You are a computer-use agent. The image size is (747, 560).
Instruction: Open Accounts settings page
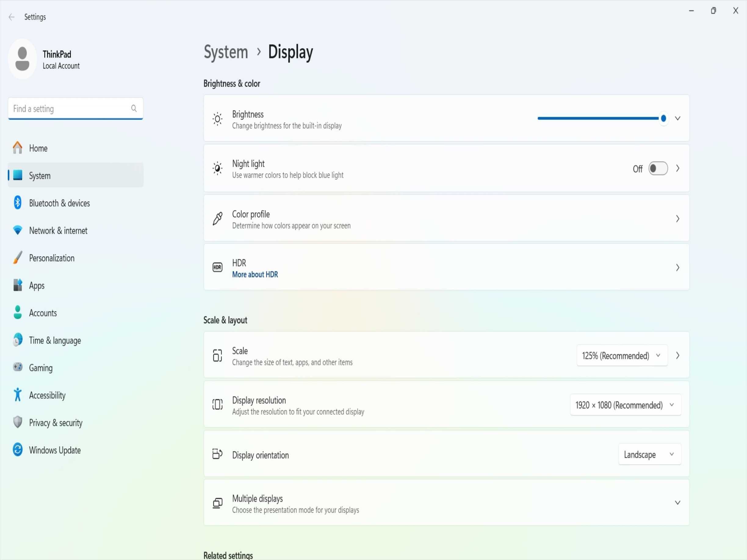(76, 313)
